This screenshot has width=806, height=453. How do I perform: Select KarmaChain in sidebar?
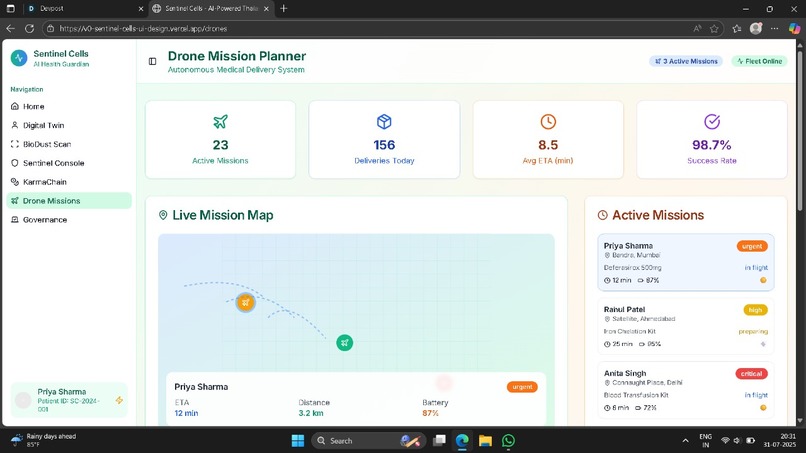click(69, 182)
